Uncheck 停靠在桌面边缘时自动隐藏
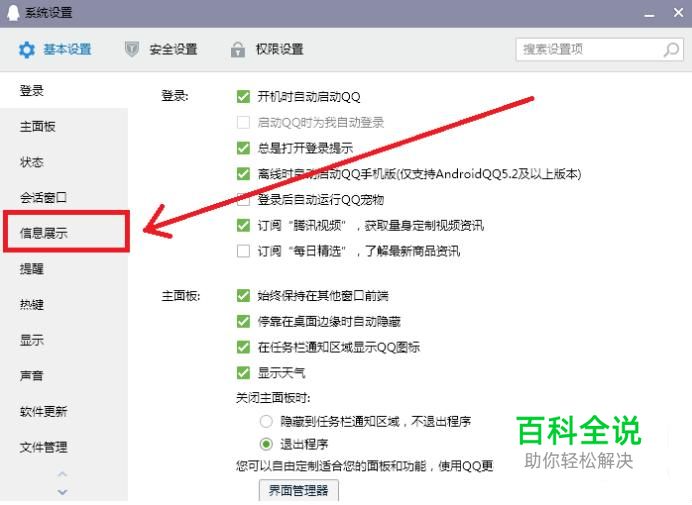The height and width of the screenshot is (505, 692). point(243,321)
